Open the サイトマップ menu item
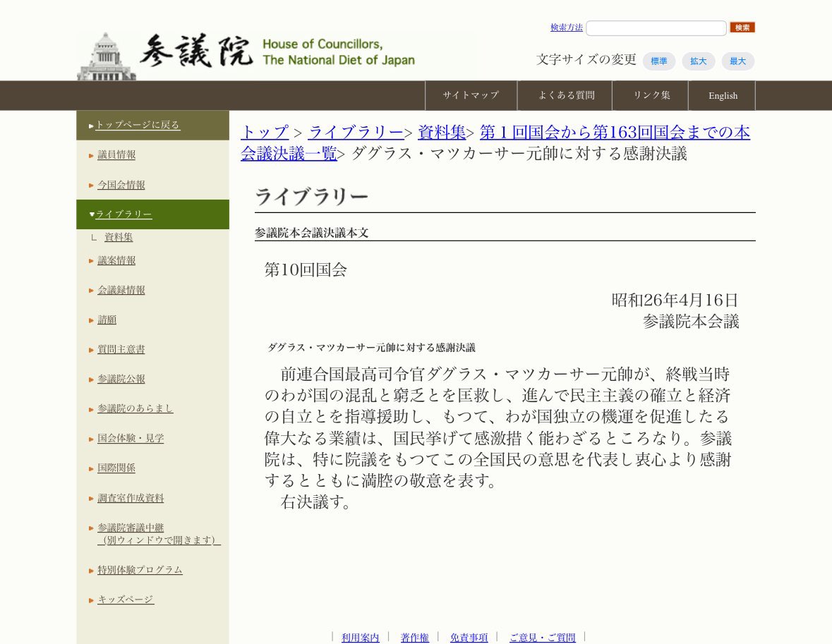Image resolution: width=832 pixels, height=644 pixels. click(471, 95)
